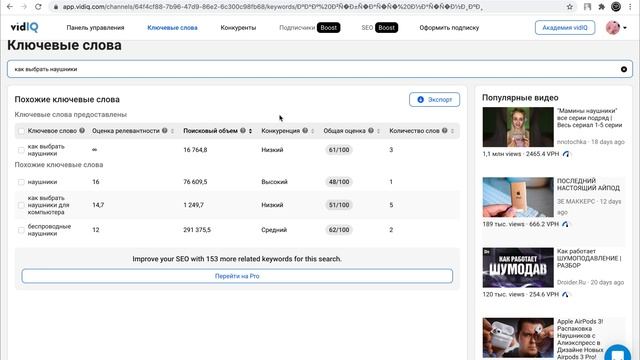
Task: Sort by Количество слов arrows
Action: pos(452,131)
